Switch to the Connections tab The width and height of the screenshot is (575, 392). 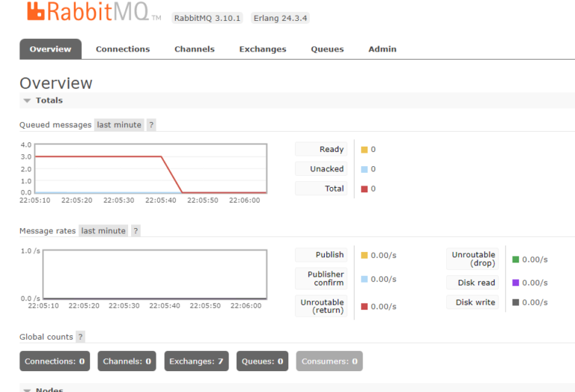(x=123, y=49)
